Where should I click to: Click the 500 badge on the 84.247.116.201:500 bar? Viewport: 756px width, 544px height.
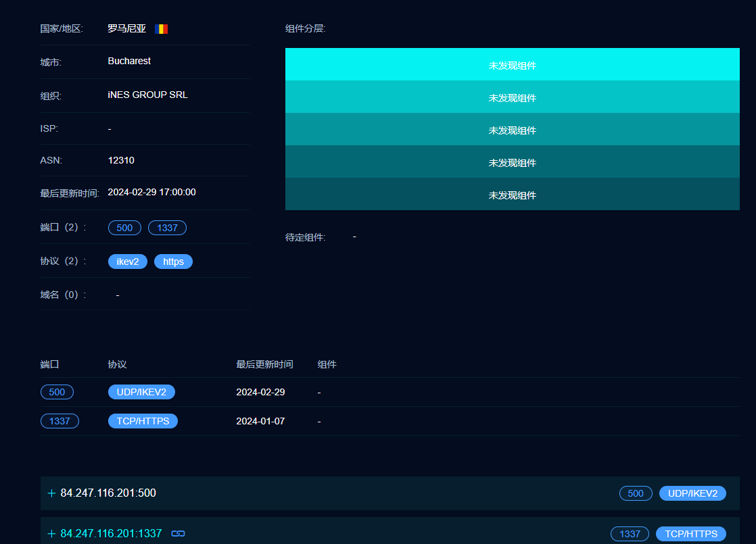coord(636,493)
